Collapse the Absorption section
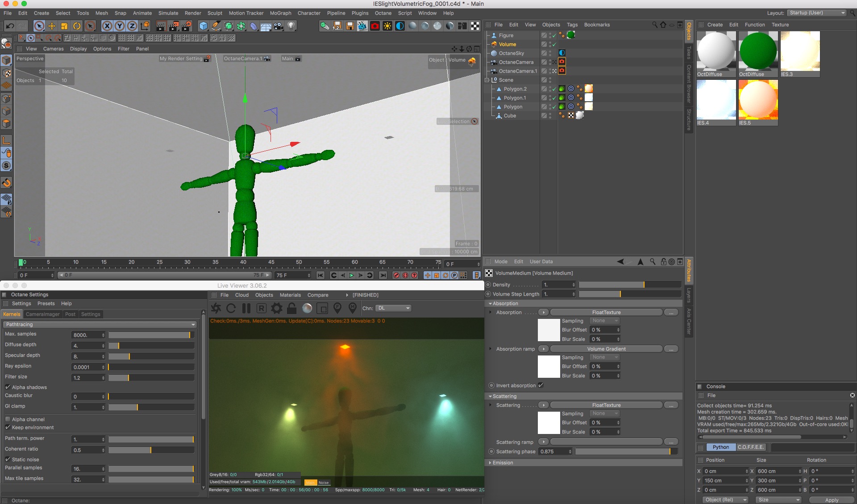 pyautogui.click(x=490, y=303)
